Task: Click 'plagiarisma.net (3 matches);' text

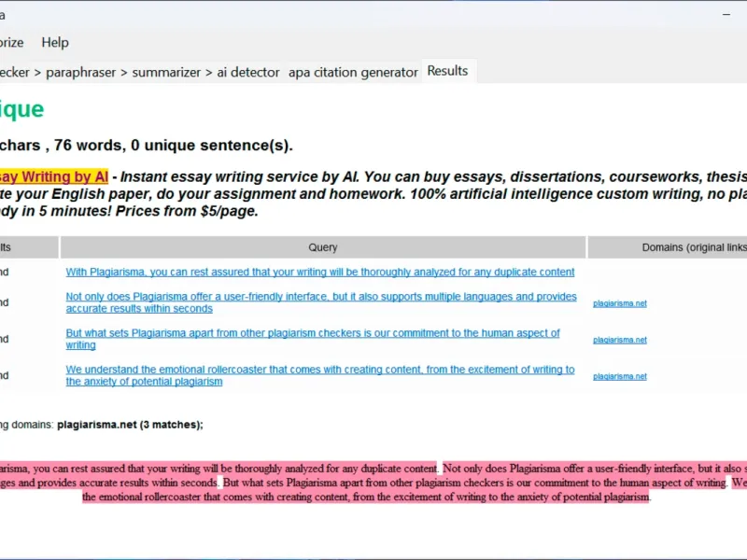Action: pos(130,425)
